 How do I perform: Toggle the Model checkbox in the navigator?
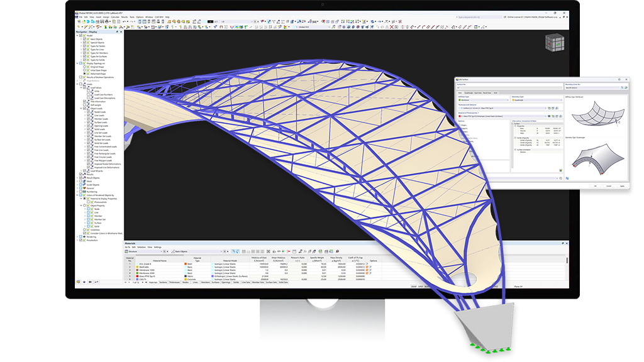[x=80, y=35]
